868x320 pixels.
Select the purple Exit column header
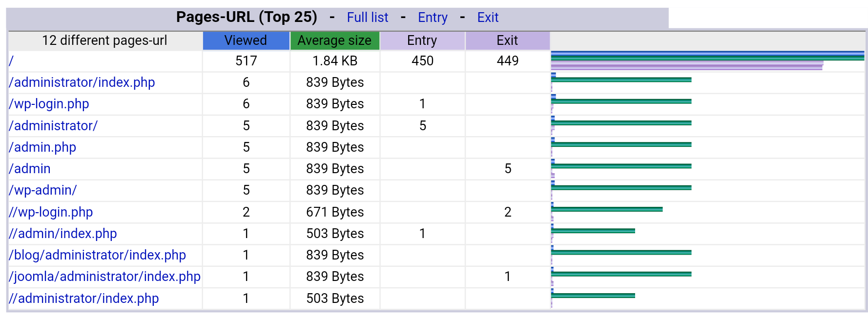click(507, 40)
